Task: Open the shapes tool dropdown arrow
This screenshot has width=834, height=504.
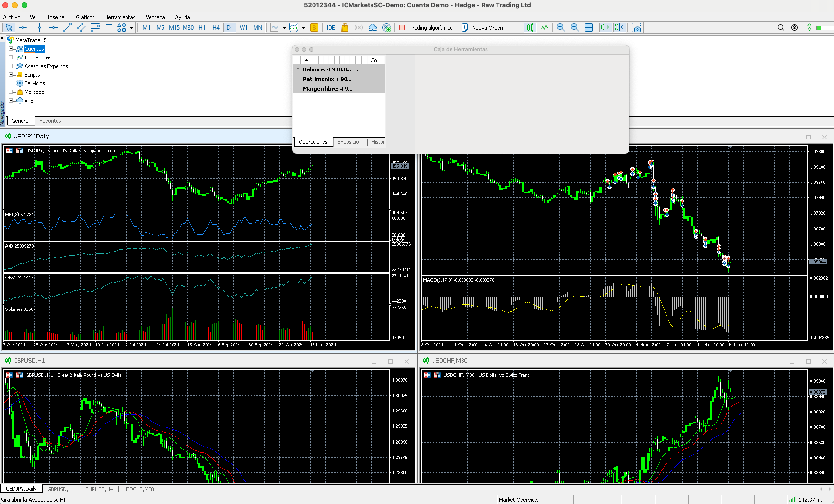Action: 131,28
